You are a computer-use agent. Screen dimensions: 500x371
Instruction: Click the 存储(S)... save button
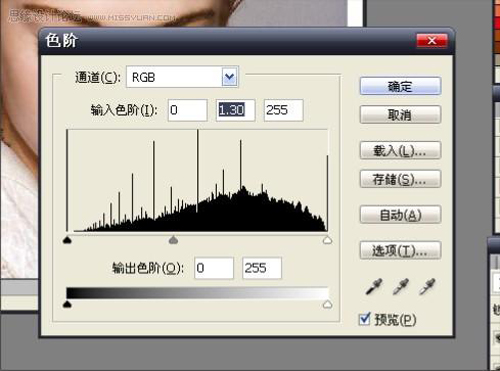[x=400, y=179]
